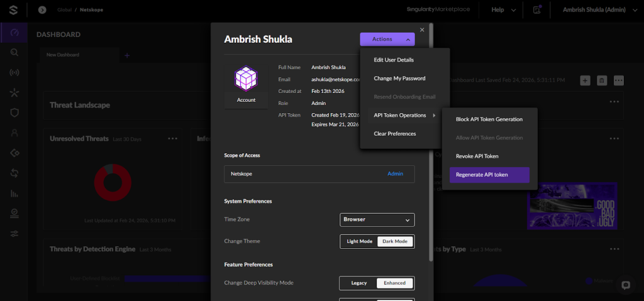
Task: Open the star-shaped icon in sidebar
Action: coord(14,93)
